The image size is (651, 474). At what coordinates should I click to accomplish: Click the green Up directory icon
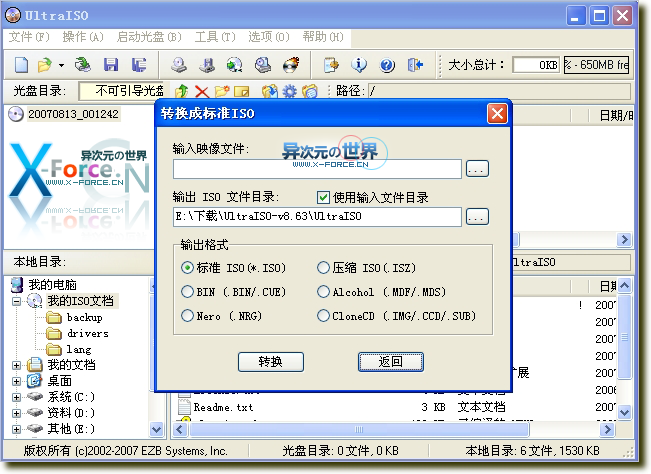pos(182,91)
